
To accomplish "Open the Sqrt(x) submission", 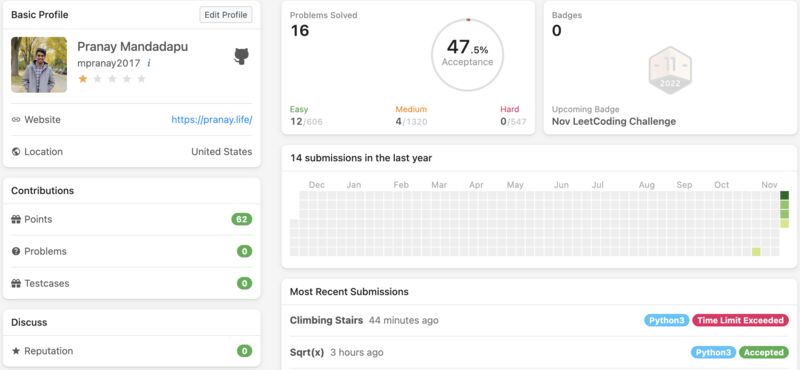I will pyautogui.click(x=307, y=352).
